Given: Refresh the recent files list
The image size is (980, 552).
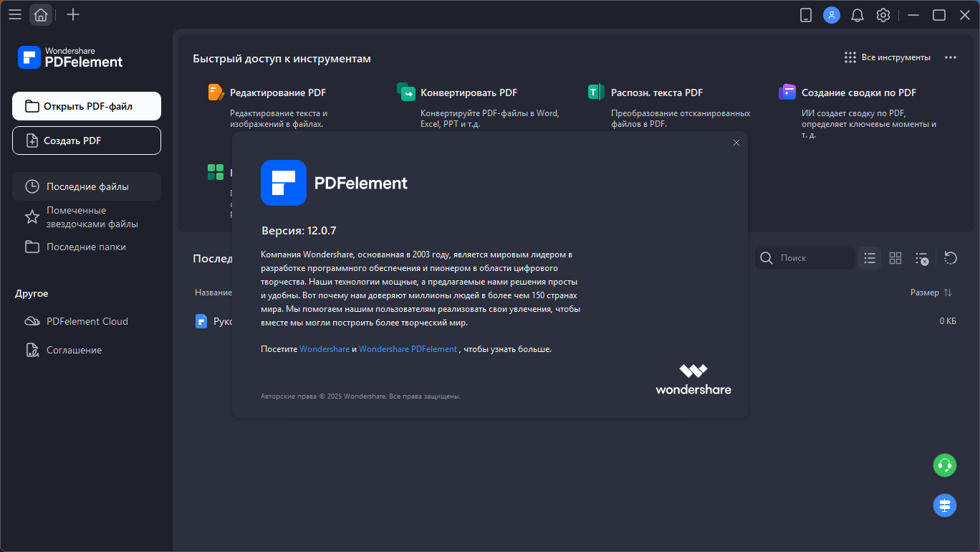Looking at the screenshot, I should point(951,258).
